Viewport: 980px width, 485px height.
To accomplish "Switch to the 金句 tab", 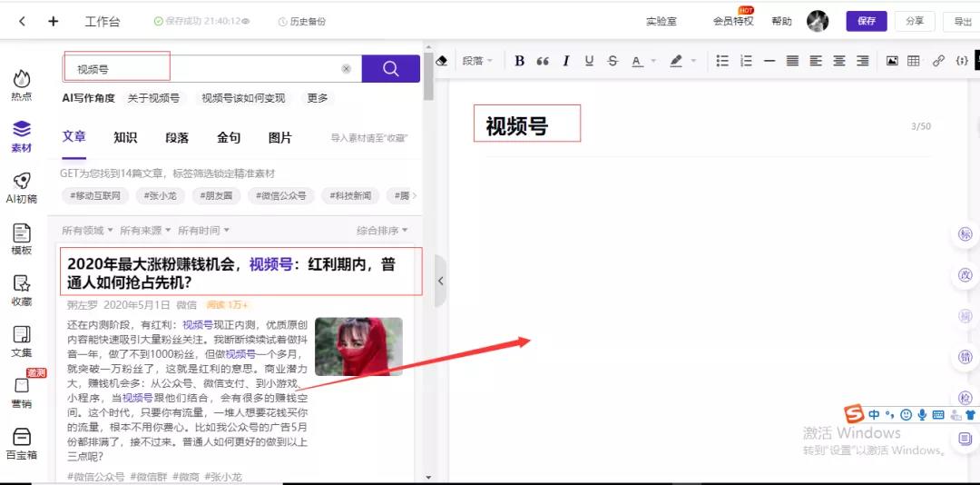I will (229, 138).
